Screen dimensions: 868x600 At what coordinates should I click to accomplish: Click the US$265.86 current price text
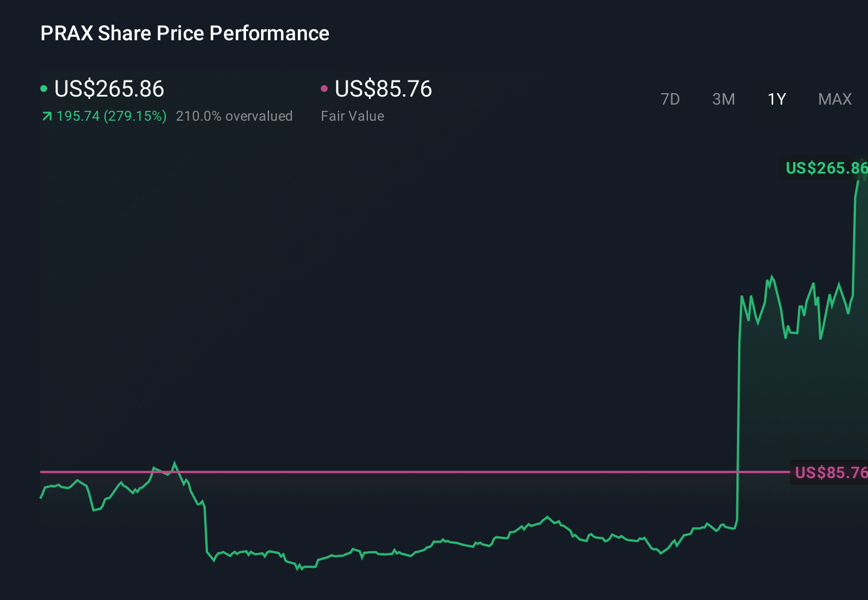[109, 89]
